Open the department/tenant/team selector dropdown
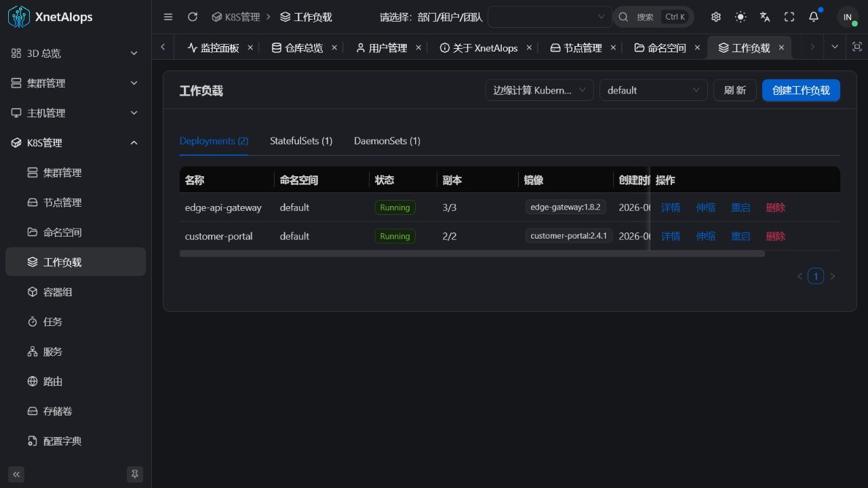The width and height of the screenshot is (868, 488). [x=550, y=17]
